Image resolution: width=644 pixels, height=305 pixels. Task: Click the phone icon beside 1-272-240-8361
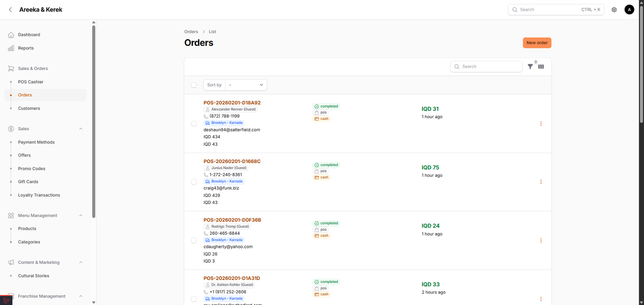tap(206, 175)
